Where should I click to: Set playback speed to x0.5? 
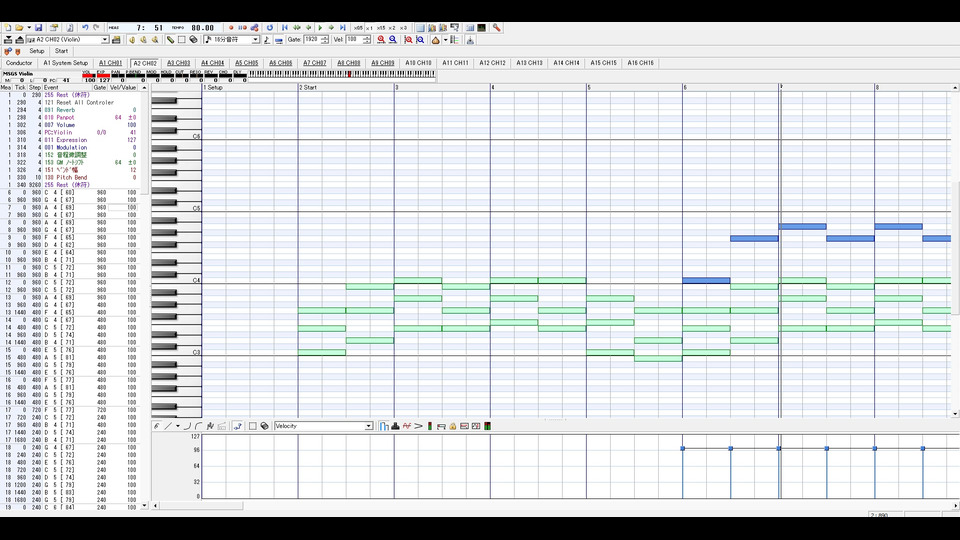(x=358, y=28)
